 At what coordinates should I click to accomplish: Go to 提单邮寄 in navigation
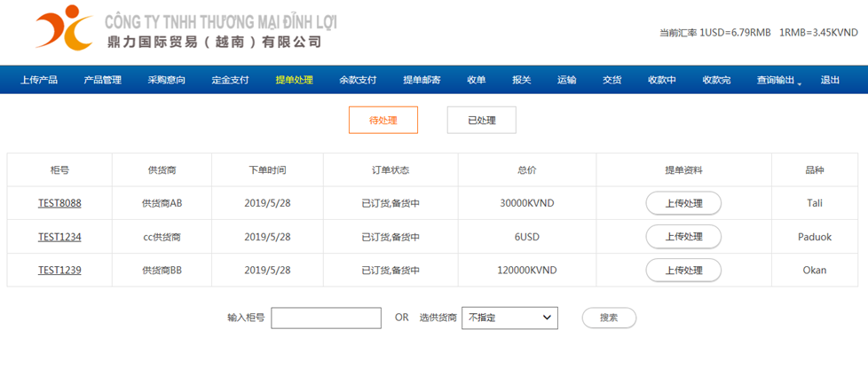pyautogui.click(x=422, y=80)
